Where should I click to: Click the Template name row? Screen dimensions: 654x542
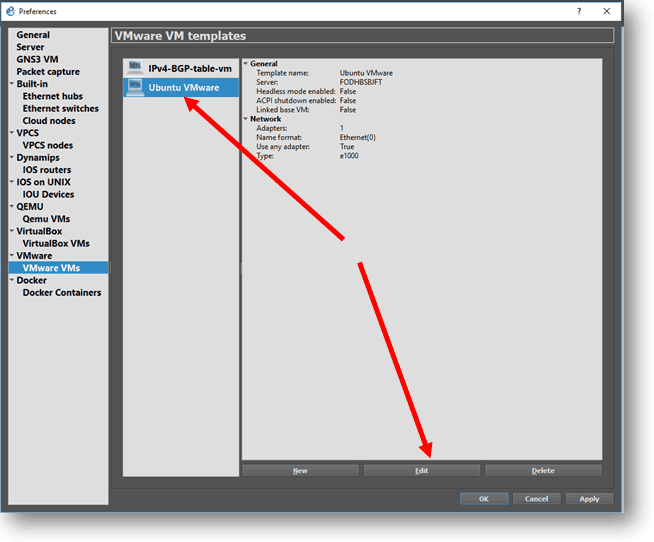324,73
